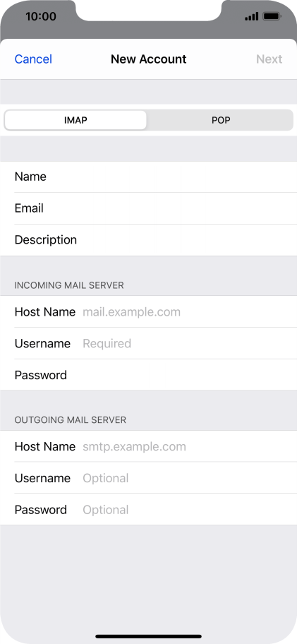Focus the Email field
Screen dimensions: 297x644
148,208
